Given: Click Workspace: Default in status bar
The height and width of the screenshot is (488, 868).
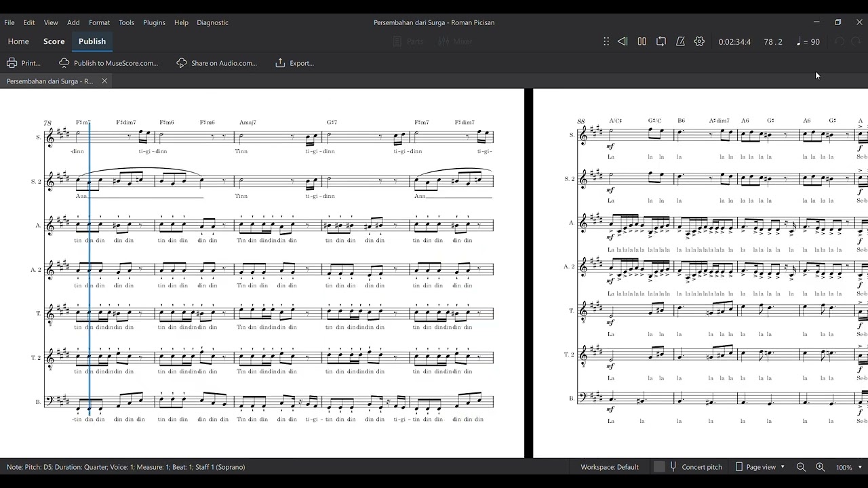Looking at the screenshot, I should (610, 467).
